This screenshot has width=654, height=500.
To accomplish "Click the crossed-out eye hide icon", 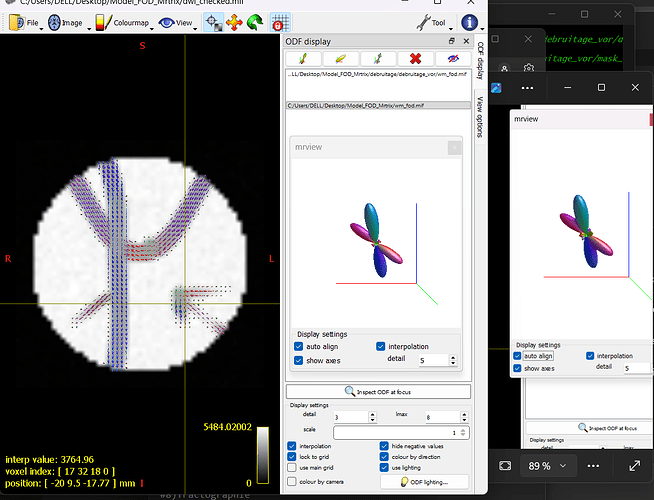I will pyautogui.click(x=452, y=59).
